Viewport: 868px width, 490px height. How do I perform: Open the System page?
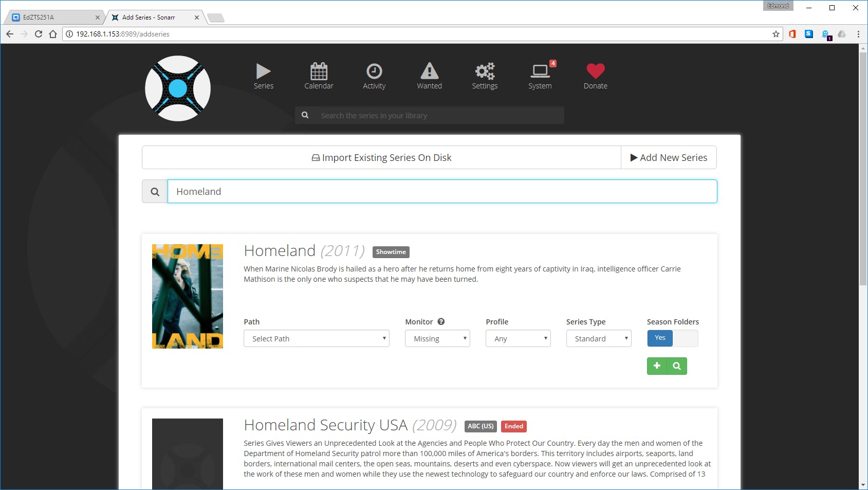coord(540,76)
